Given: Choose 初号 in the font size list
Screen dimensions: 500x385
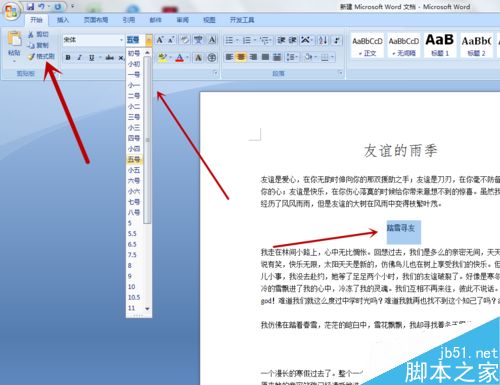Looking at the screenshot, I should tap(134, 53).
